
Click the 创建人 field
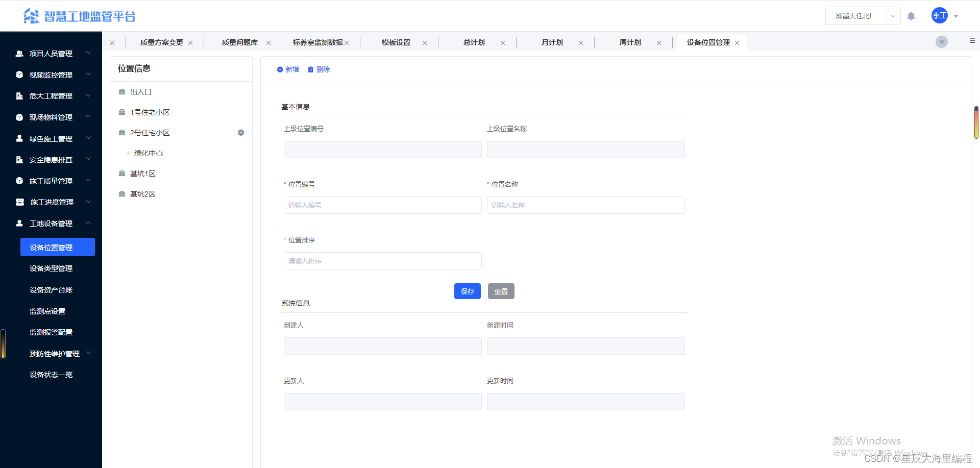[383, 346]
